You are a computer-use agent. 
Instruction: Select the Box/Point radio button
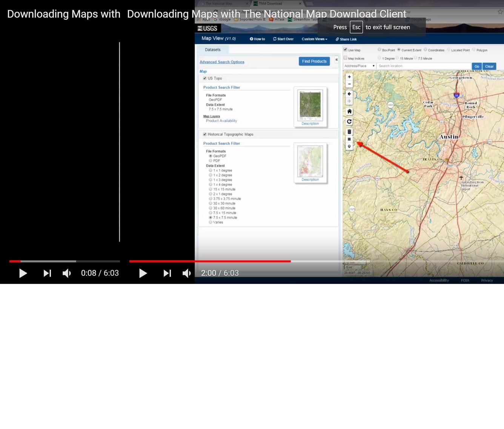click(x=379, y=50)
